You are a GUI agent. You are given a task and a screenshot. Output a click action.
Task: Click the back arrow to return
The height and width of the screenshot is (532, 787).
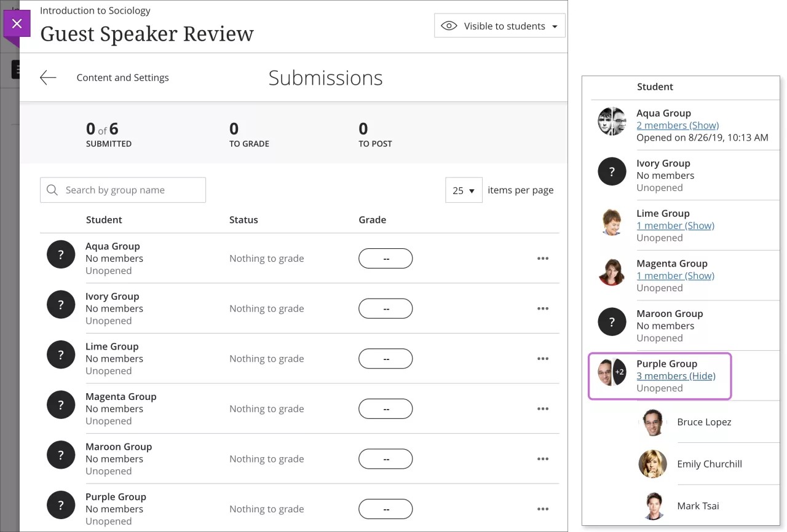pos(48,77)
